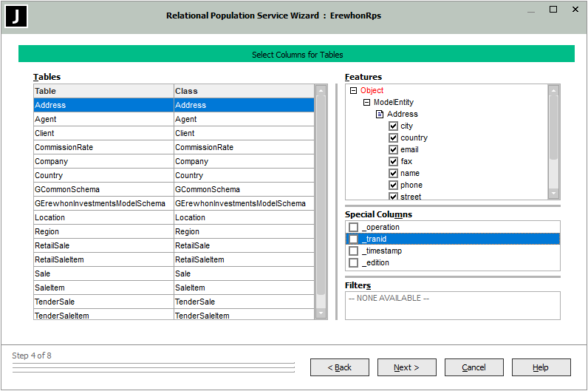
Task: Check the _edition special column box
Action: click(354, 263)
